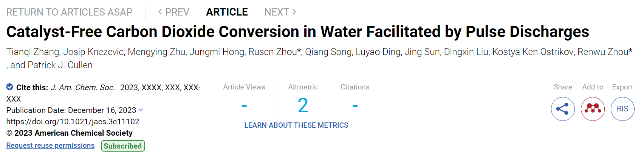Open Learn About These Metrics link
This screenshot has height=155, width=644.
[296, 125]
